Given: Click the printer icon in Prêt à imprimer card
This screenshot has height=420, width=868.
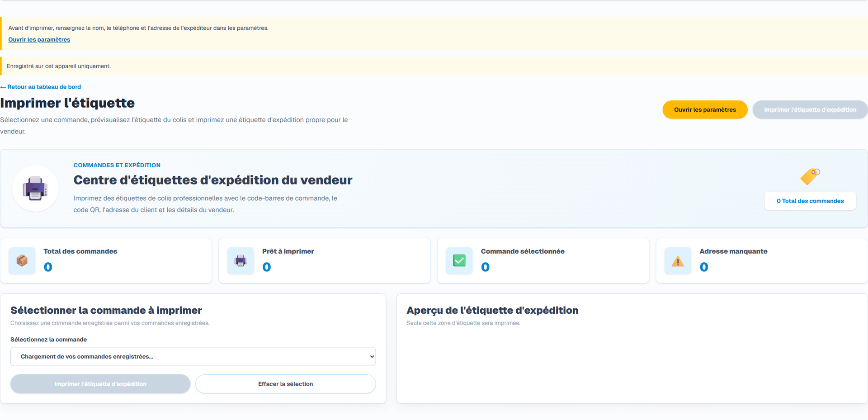Looking at the screenshot, I should [241, 260].
